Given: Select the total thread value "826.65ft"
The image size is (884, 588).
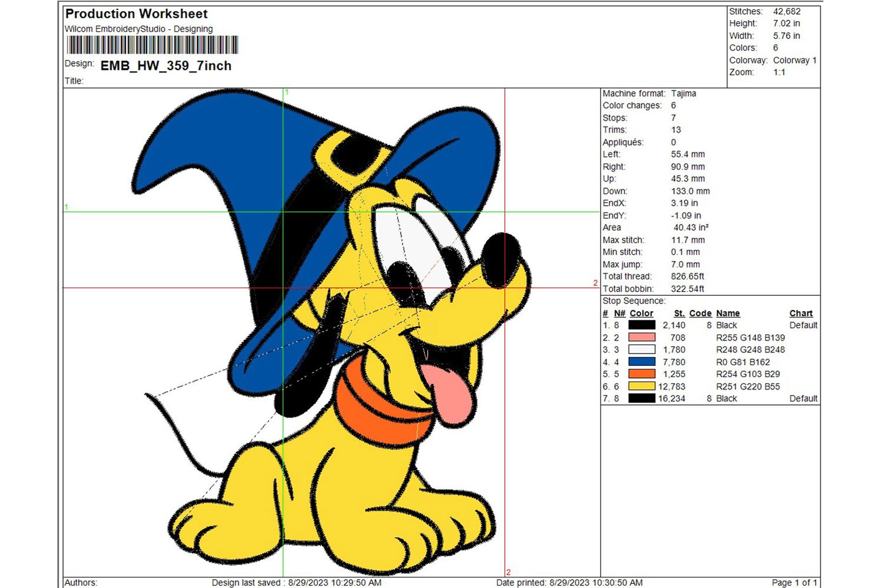Looking at the screenshot, I should [688, 276].
